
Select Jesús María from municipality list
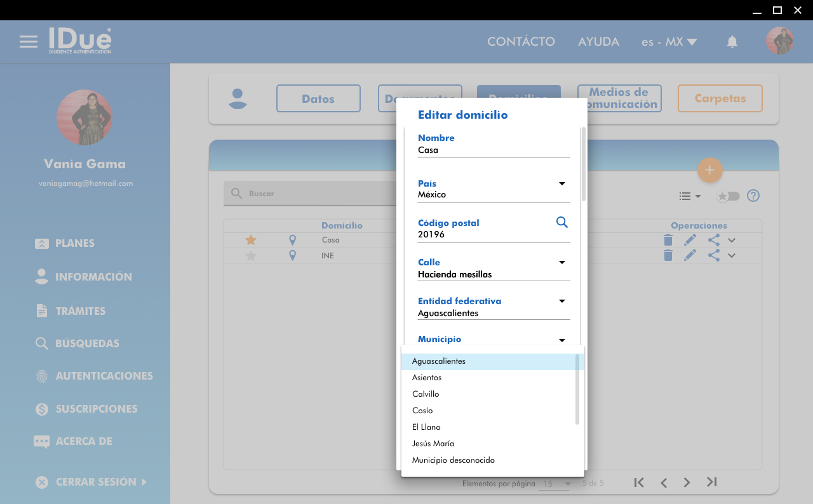pos(433,444)
